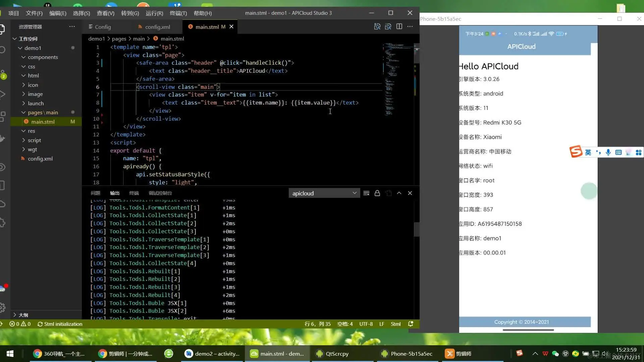The image size is (644, 362).
Task: Click the microphone icon on input method bar
Action: point(608,153)
